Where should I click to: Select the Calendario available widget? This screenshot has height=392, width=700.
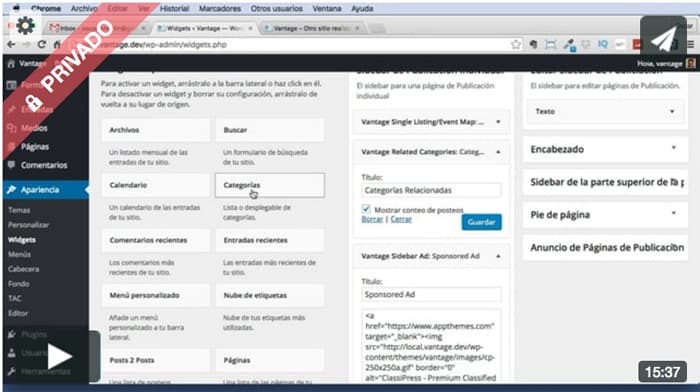[155, 185]
